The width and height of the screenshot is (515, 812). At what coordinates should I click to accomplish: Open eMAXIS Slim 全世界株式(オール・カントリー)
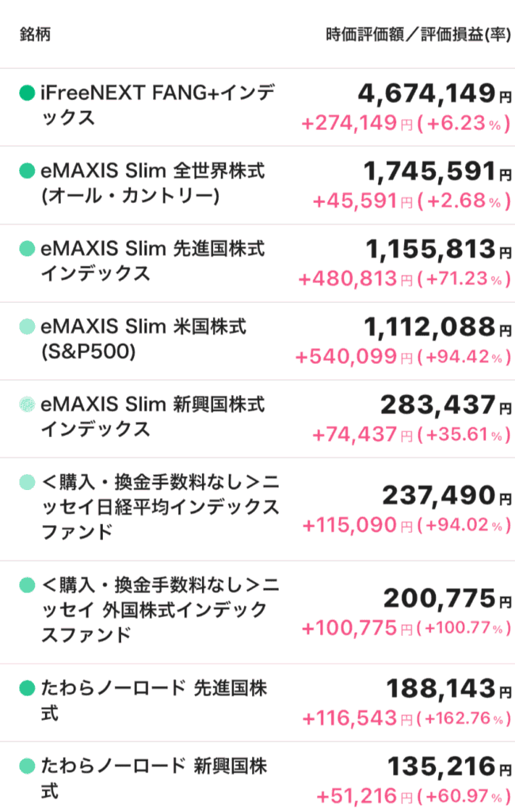(x=153, y=183)
